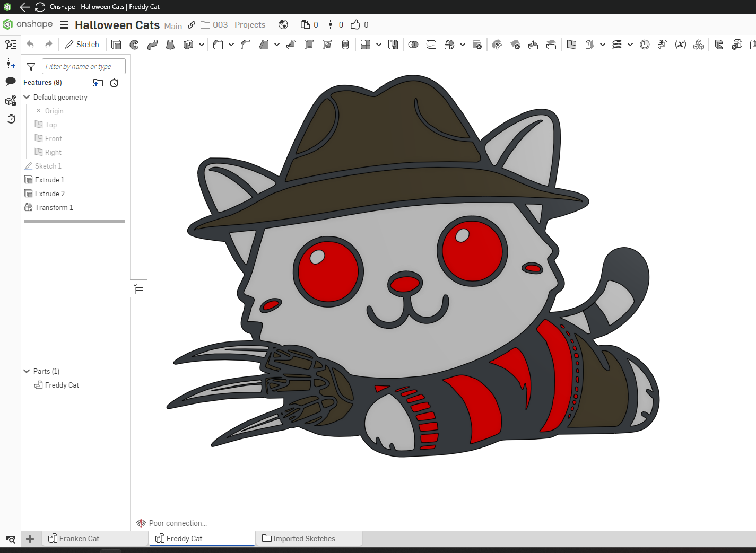The height and width of the screenshot is (553, 756).
Task: Select the Plane tool
Action: [571, 45]
